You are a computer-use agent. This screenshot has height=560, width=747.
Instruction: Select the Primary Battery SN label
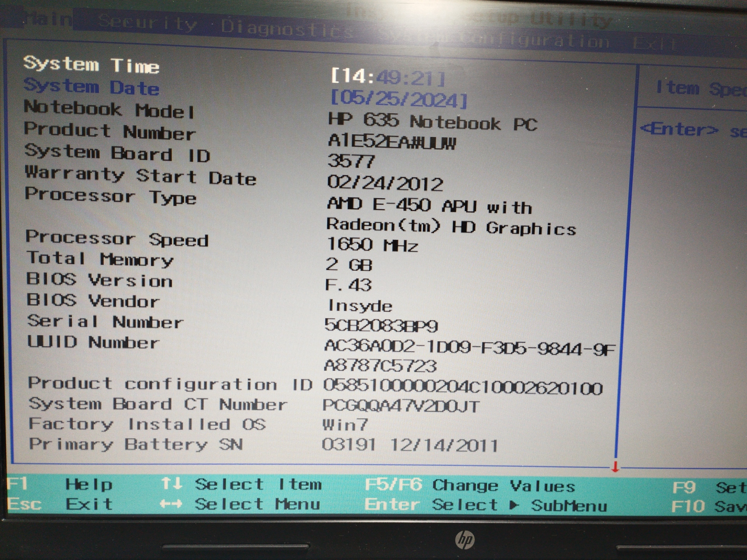tap(136, 444)
